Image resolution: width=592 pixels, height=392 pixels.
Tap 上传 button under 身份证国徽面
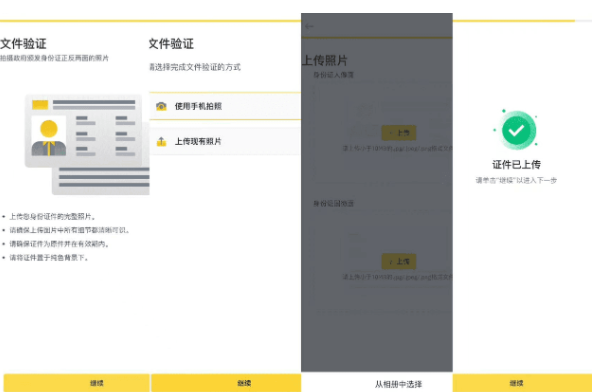click(399, 261)
